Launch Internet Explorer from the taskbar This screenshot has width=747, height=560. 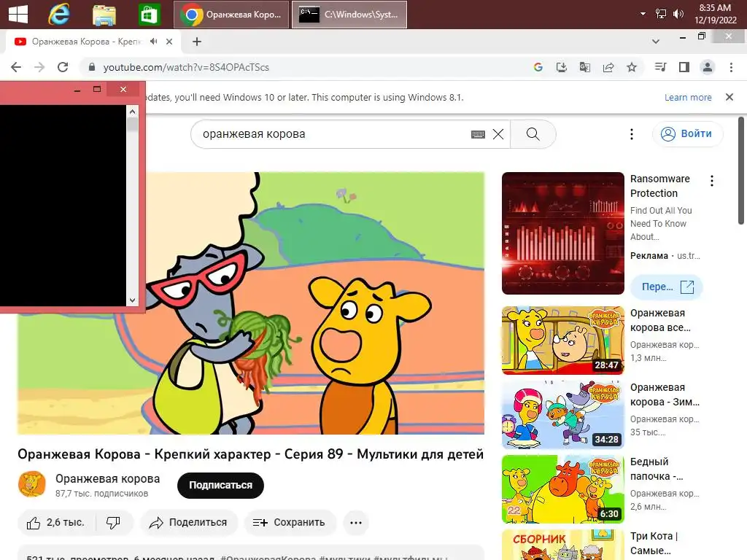point(59,15)
